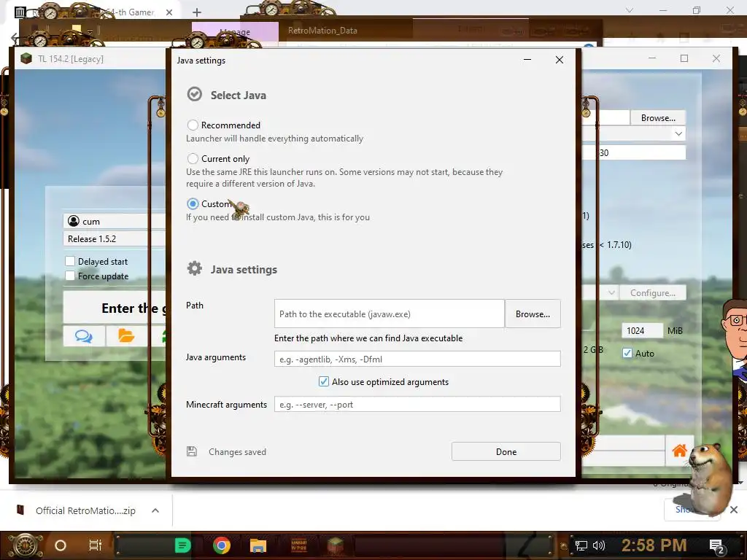
Task: Click the TL launcher block icon in title bar
Action: click(x=26, y=58)
